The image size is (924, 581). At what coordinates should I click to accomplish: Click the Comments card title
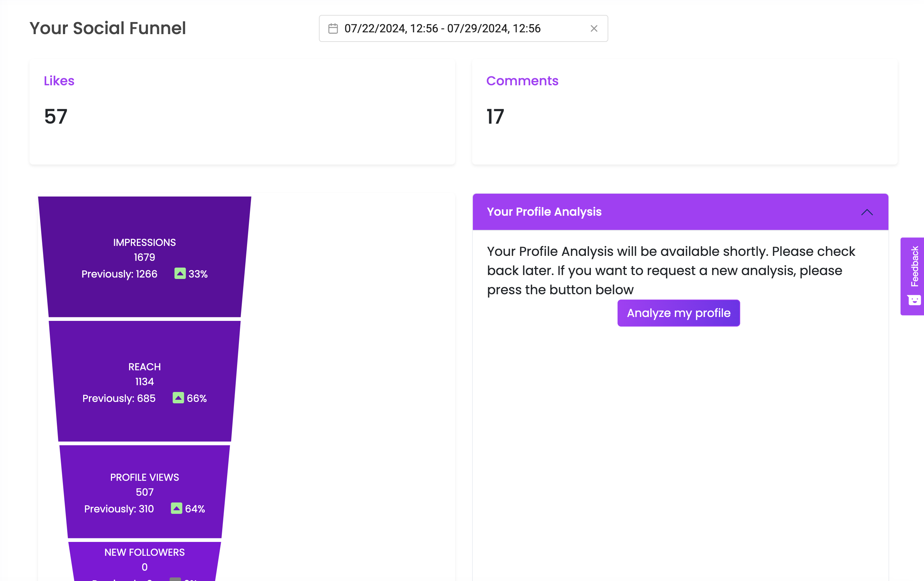pos(522,81)
